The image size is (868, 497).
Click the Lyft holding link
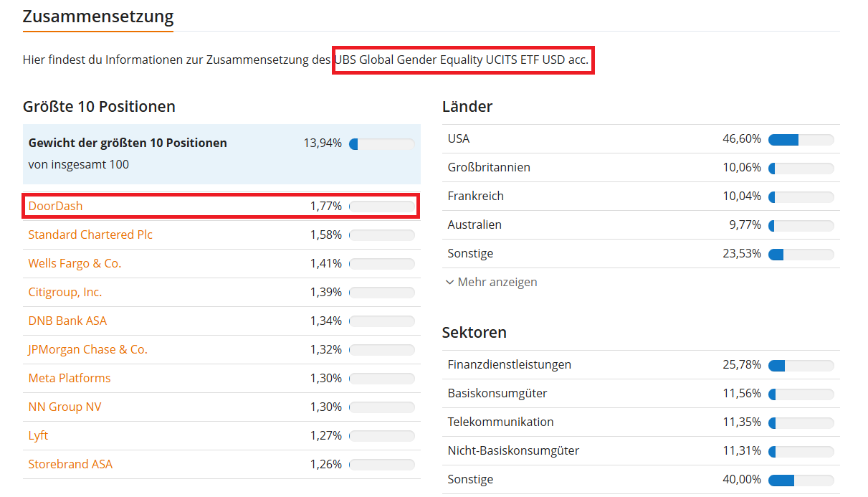pos(38,435)
